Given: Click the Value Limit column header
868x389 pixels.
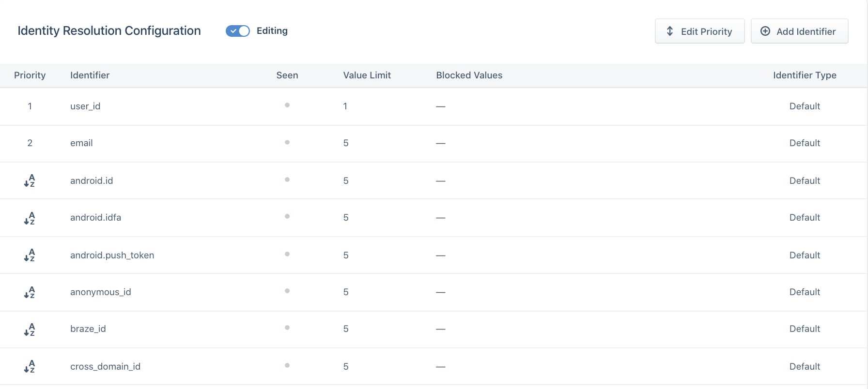Looking at the screenshot, I should (x=367, y=75).
